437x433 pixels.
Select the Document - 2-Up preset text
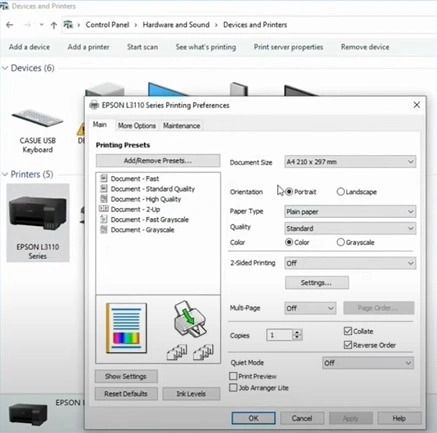click(135, 209)
